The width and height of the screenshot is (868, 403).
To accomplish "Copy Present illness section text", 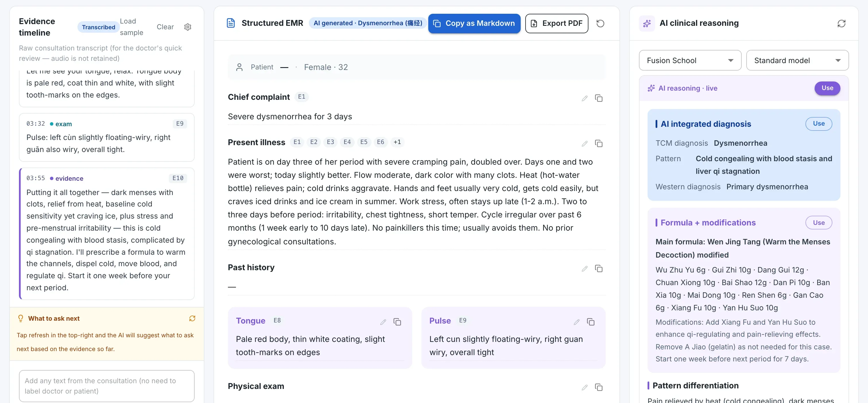I will (598, 144).
